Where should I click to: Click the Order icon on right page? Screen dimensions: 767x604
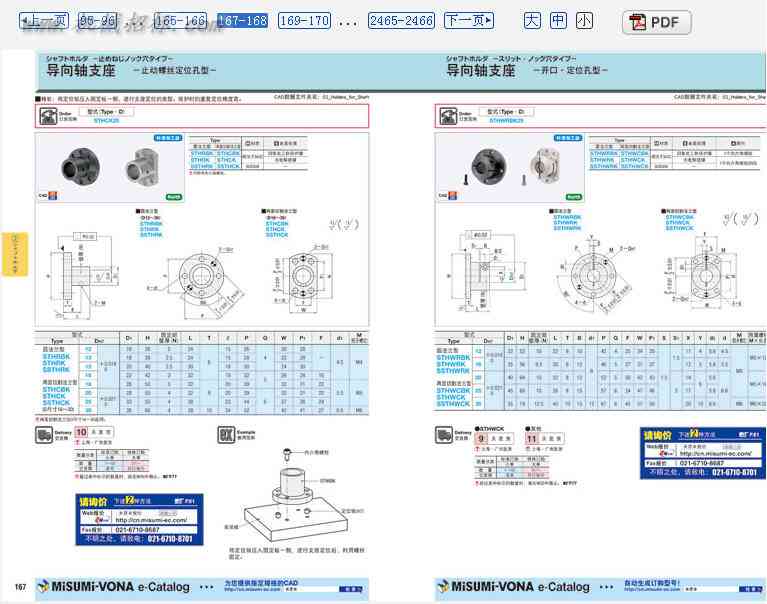tap(448, 116)
